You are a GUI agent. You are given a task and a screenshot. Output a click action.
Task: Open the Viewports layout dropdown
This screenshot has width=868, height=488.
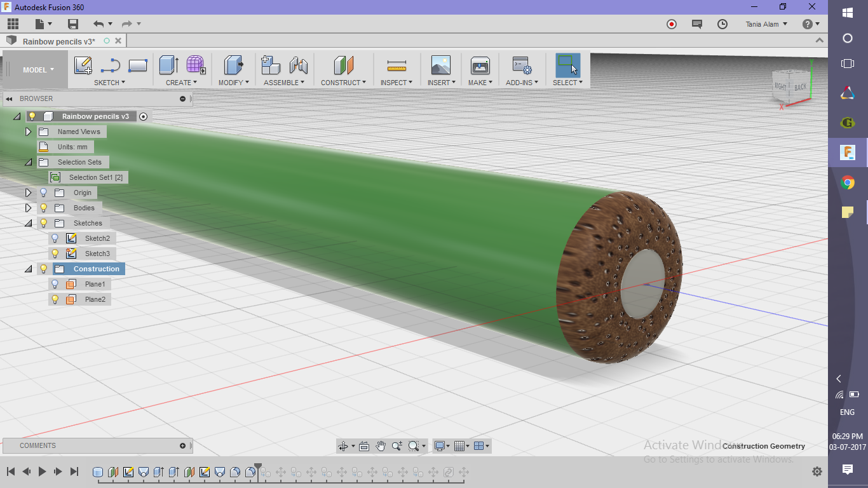pos(483,446)
